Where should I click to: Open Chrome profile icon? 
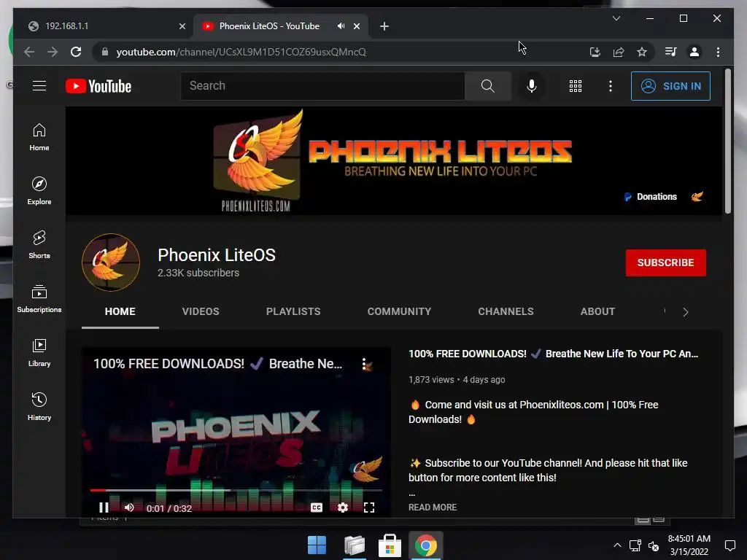pos(694,52)
